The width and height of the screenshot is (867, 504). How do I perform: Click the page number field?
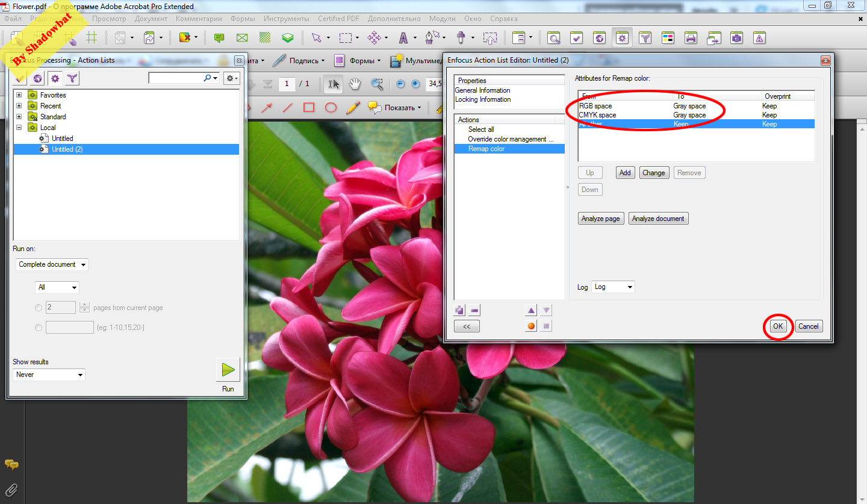coord(287,84)
